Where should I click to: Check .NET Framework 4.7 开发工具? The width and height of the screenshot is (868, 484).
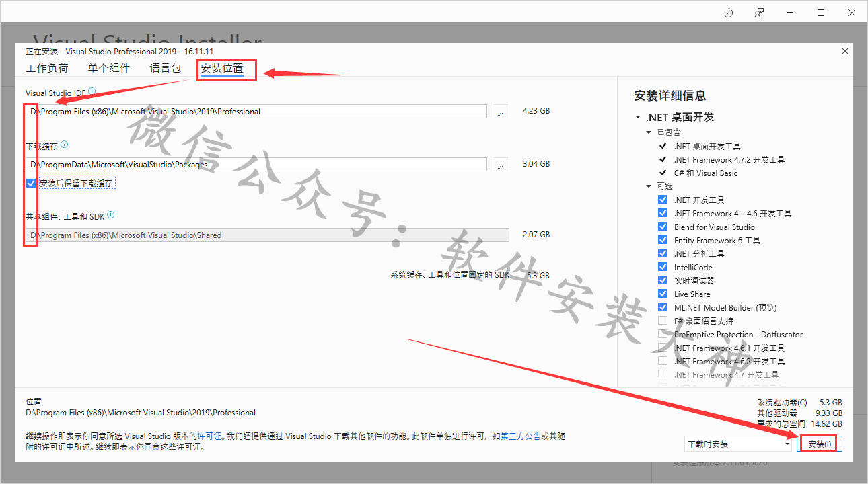coord(663,374)
